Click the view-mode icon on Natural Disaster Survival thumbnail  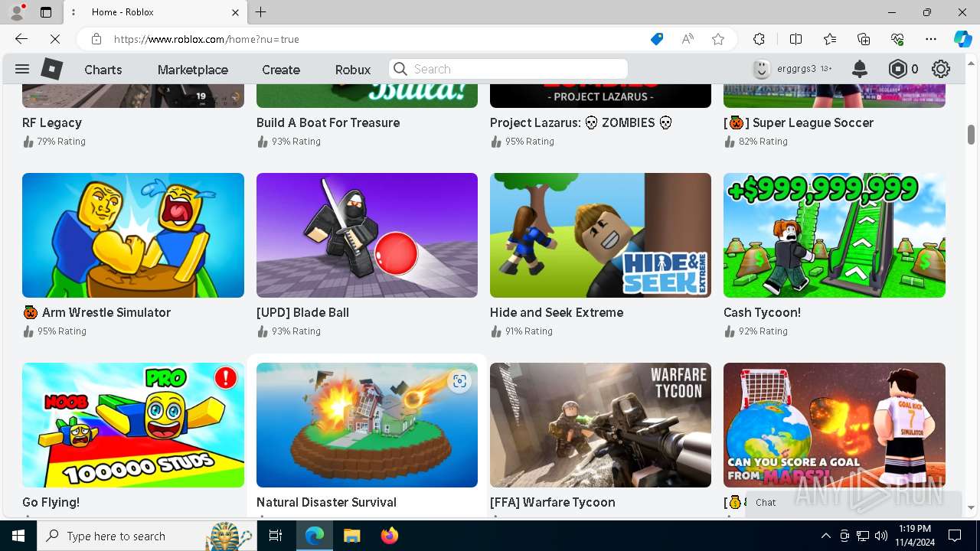click(x=459, y=381)
